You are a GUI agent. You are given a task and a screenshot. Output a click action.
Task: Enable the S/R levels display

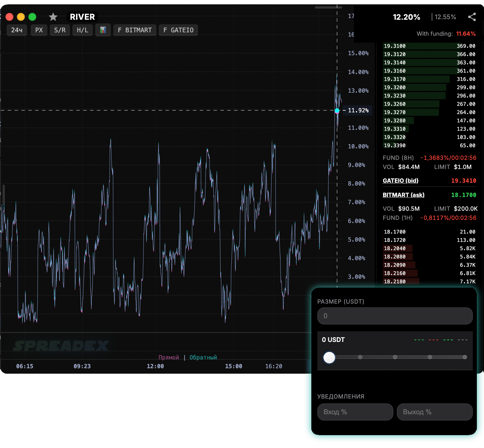click(x=60, y=30)
